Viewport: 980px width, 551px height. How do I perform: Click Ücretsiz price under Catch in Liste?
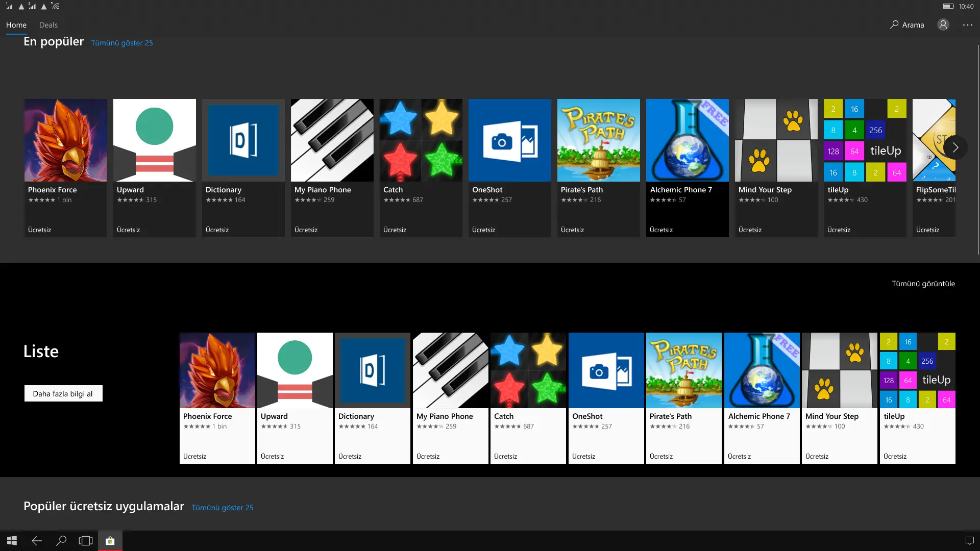click(505, 457)
